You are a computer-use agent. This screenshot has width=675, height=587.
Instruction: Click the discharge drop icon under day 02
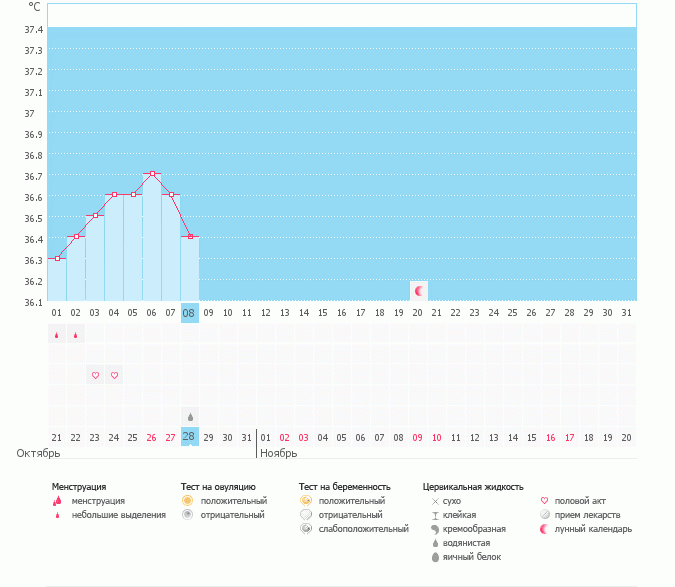(75, 336)
